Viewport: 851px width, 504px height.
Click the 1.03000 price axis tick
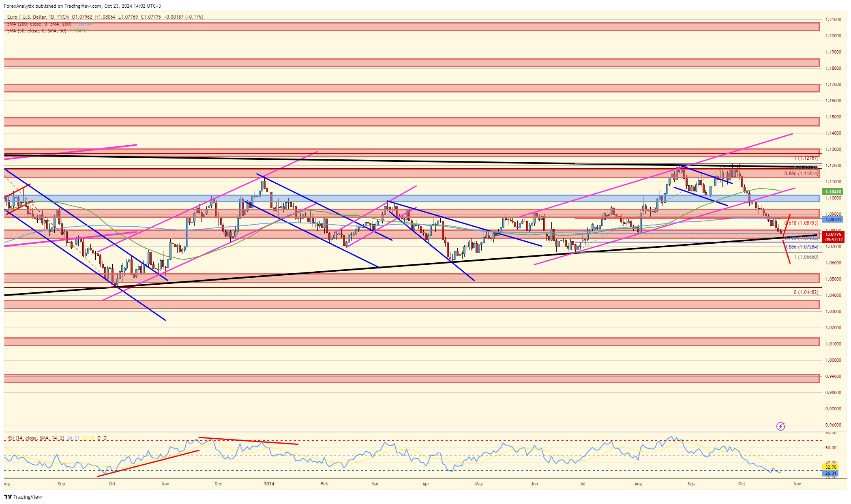point(833,311)
